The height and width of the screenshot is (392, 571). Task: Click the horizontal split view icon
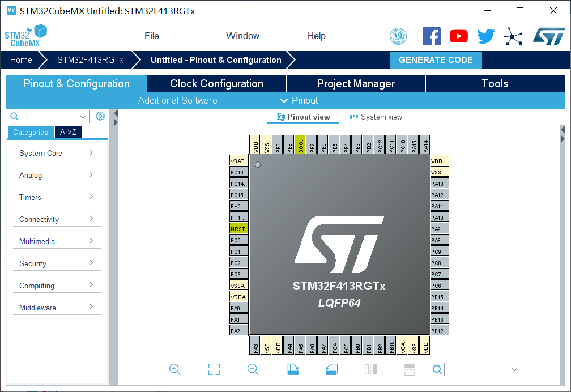coord(410,369)
